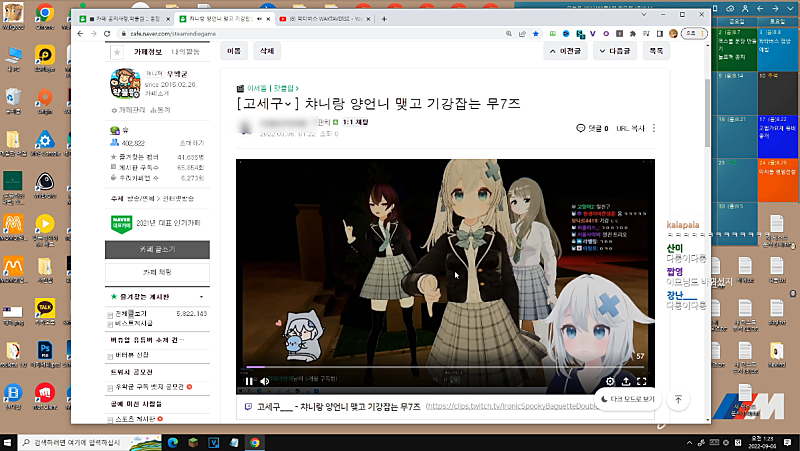Image resolution: width=800 pixels, height=451 pixels.
Task: Open the new tab plus button
Action: [384, 19]
